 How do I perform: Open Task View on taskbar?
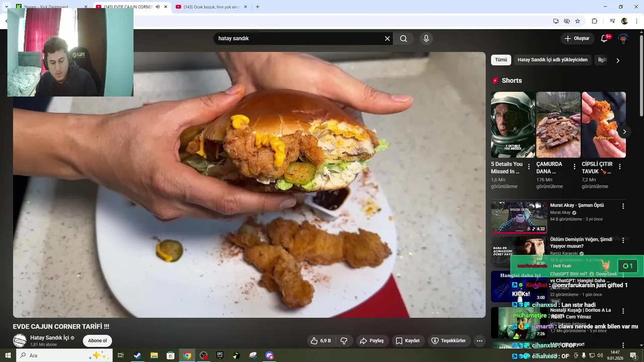coord(121,355)
